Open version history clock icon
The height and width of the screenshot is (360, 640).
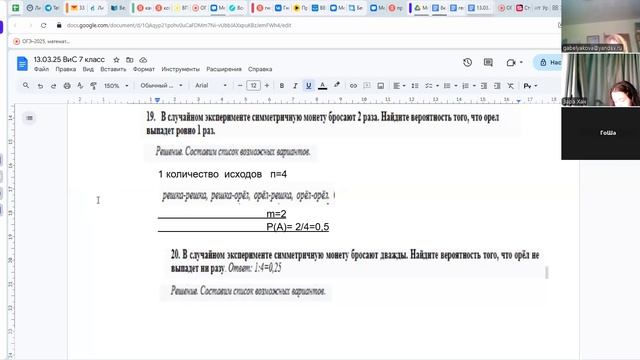click(467, 62)
